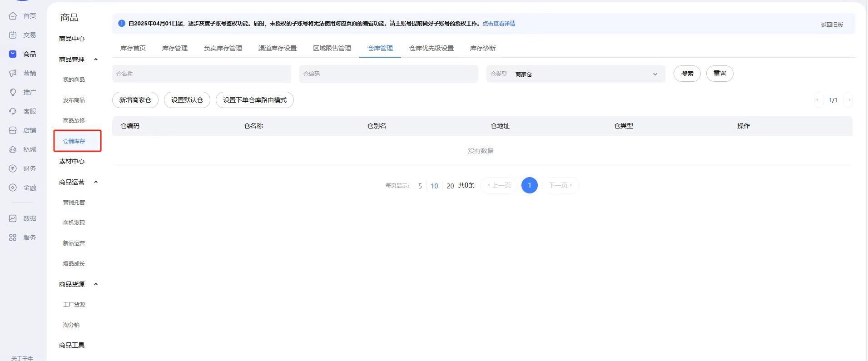Open 新品运营 menu item
This screenshot has width=868, height=361.
point(74,243)
